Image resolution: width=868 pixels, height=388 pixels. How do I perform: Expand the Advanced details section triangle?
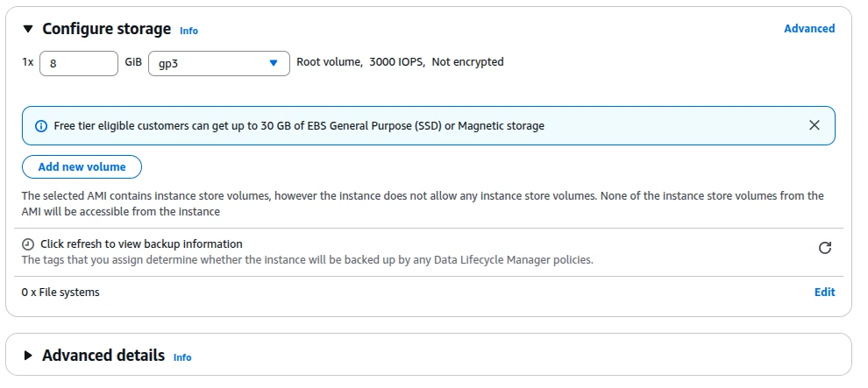click(28, 356)
